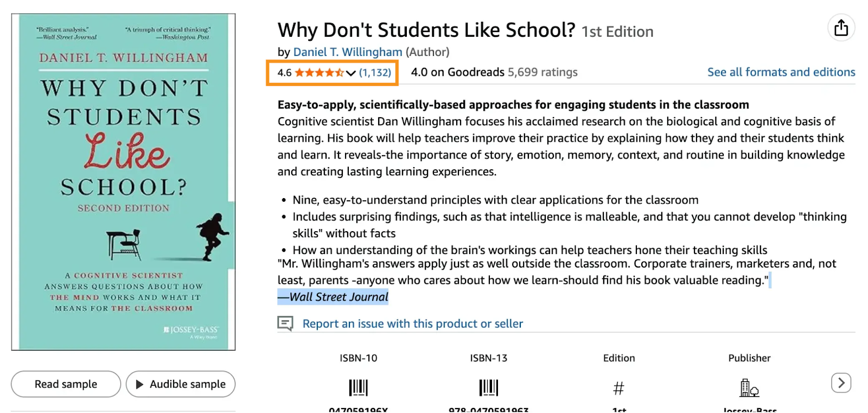Open the star rating dropdown chevron

[351, 73]
